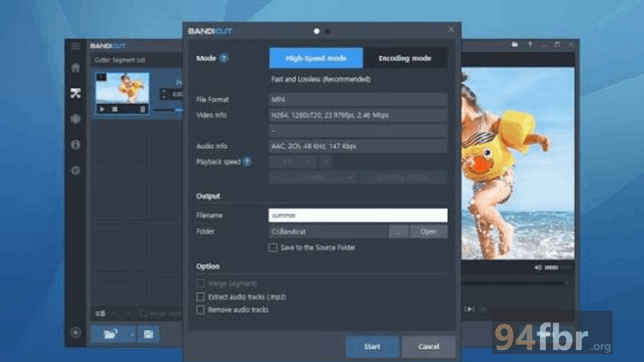Open Settings gear icon in sidebar

(x=75, y=170)
